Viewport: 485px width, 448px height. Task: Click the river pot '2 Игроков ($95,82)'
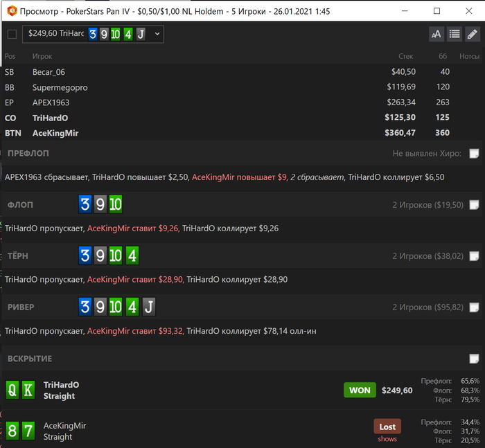pyautogui.click(x=427, y=307)
